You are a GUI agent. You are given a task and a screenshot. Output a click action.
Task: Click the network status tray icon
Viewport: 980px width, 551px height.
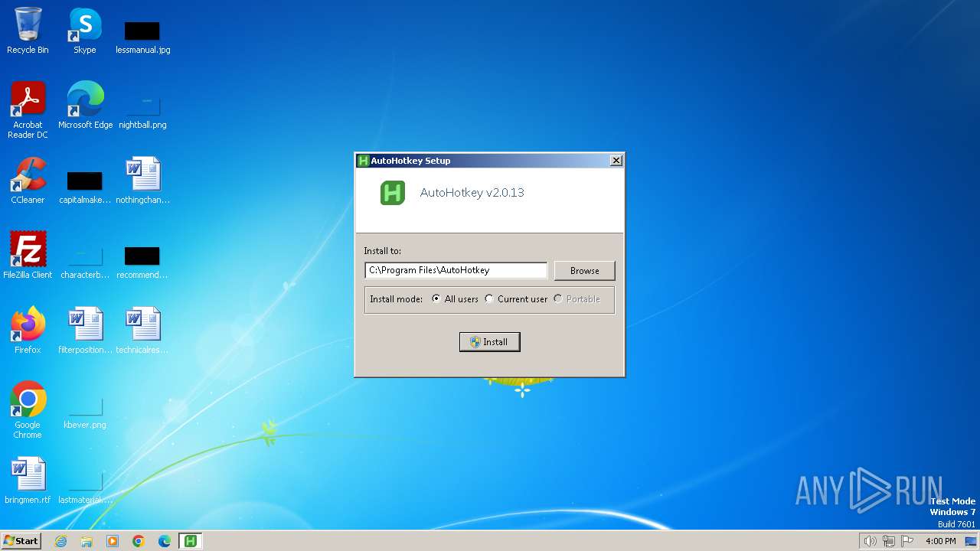point(889,541)
